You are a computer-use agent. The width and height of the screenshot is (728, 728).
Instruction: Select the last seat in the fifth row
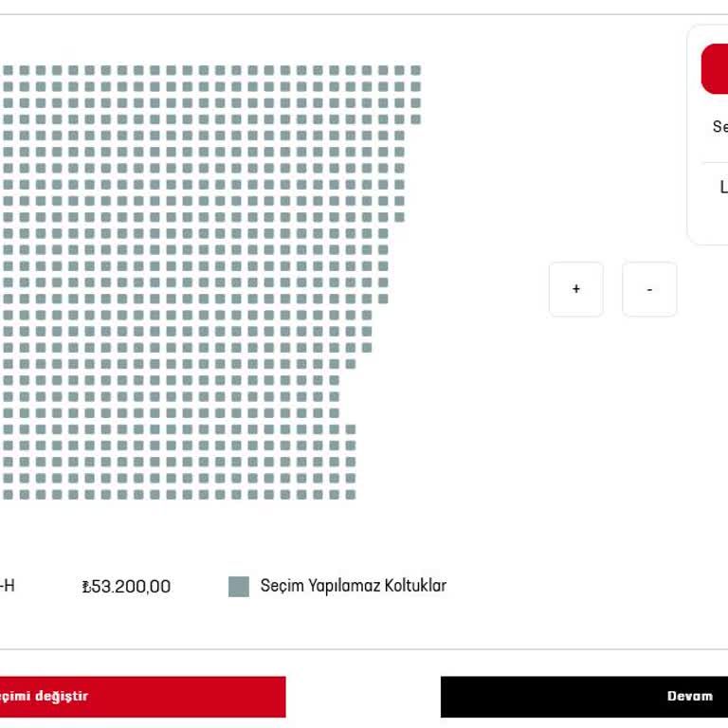click(x=399, y=136)
